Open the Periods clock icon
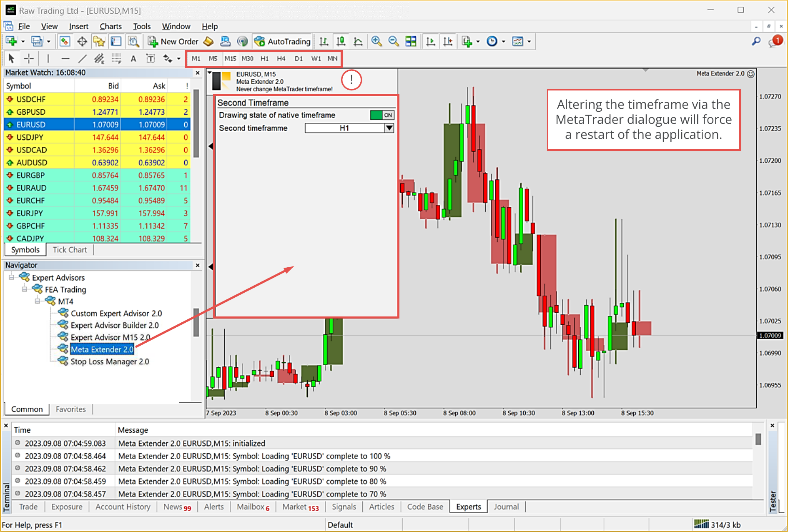 pyautogui.click(x=492, y=41)
